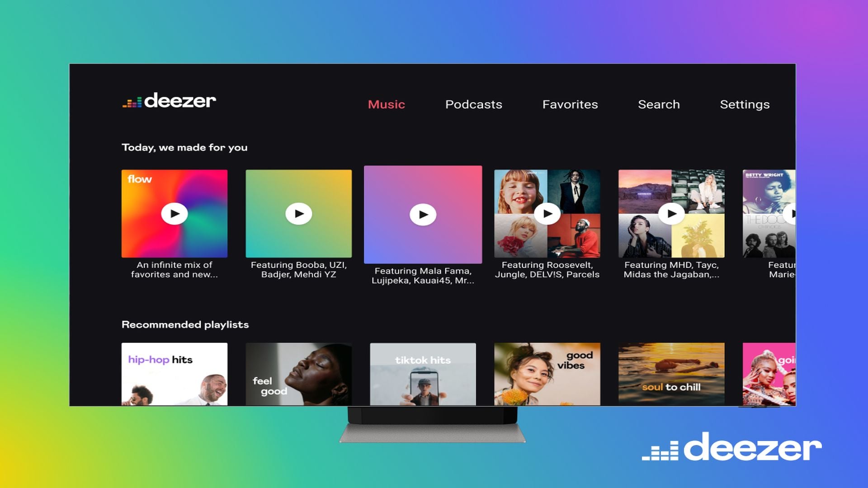Play the Flow infinite mix
868x488 pixels.
click(175, 214)
